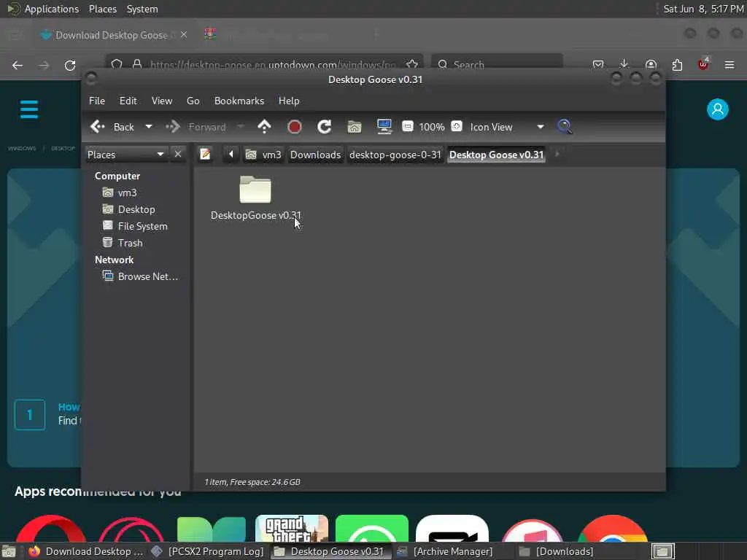Image resolution: width=747 pixels, height=560 pixels.
Task: Navigate to Downloads in the path bar
Action: 315,155
